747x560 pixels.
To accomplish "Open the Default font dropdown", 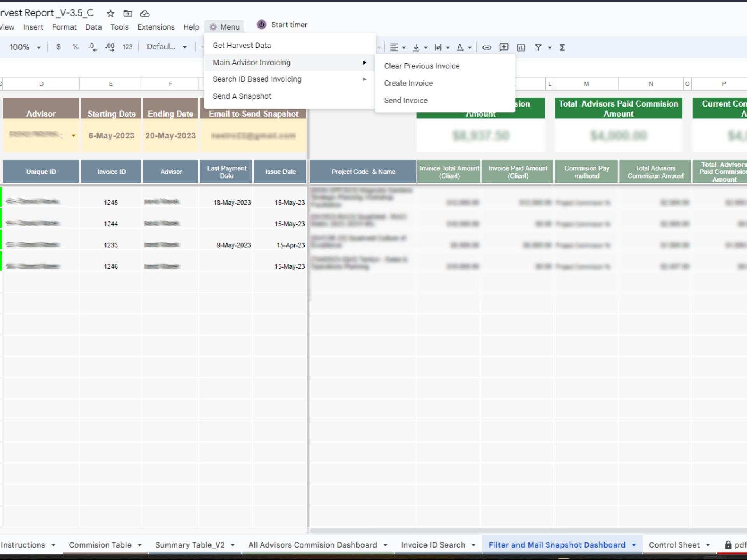I will coord(167,47).
